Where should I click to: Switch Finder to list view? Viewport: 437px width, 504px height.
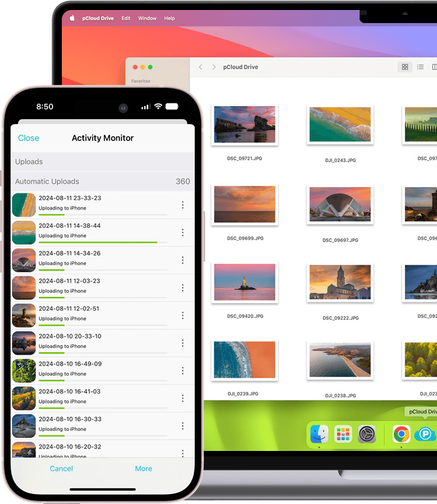[x=420, y=67]
